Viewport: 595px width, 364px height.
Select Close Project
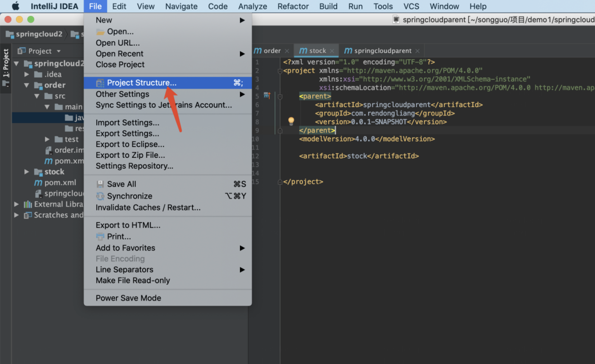[x=168, y=65]
